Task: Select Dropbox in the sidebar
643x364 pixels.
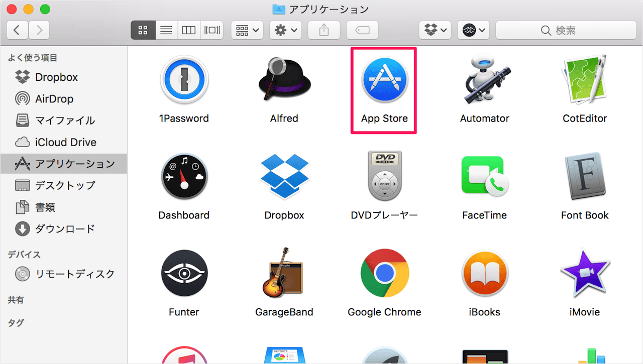Action: (x=63, y=77)
